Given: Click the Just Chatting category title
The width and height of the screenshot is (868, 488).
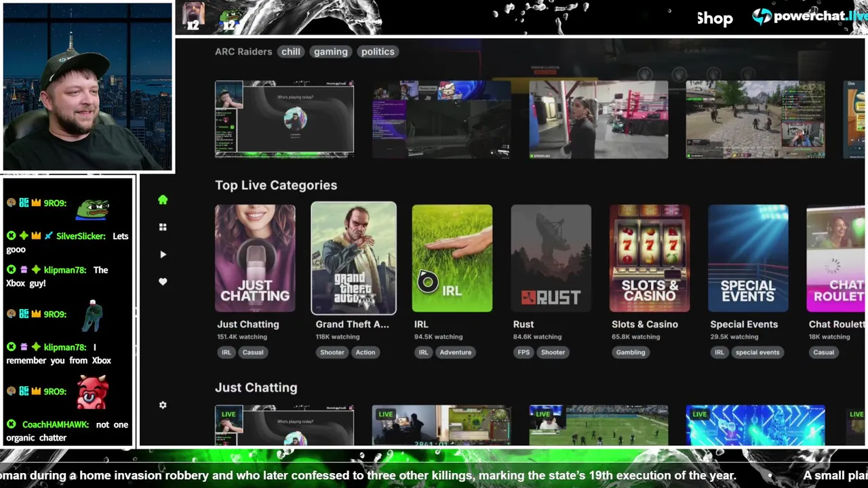Looking at the screenshot, I should click(248, 324).
